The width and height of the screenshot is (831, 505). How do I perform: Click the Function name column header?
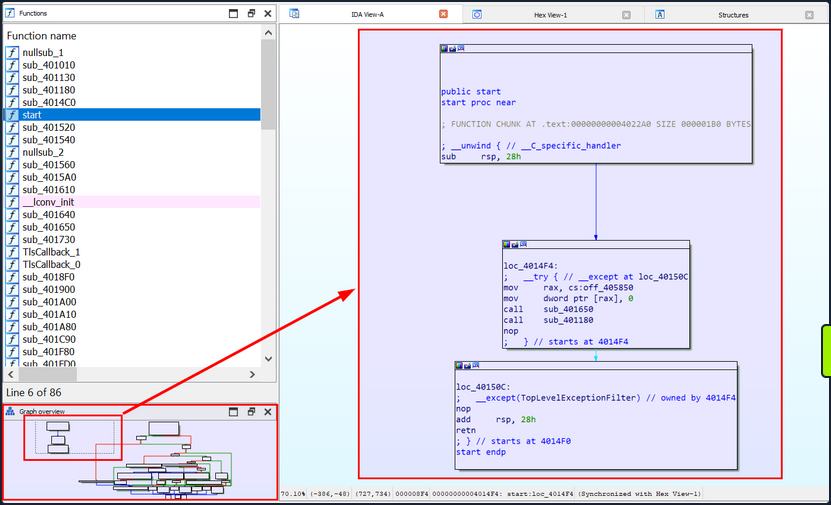tap(41, 36)
